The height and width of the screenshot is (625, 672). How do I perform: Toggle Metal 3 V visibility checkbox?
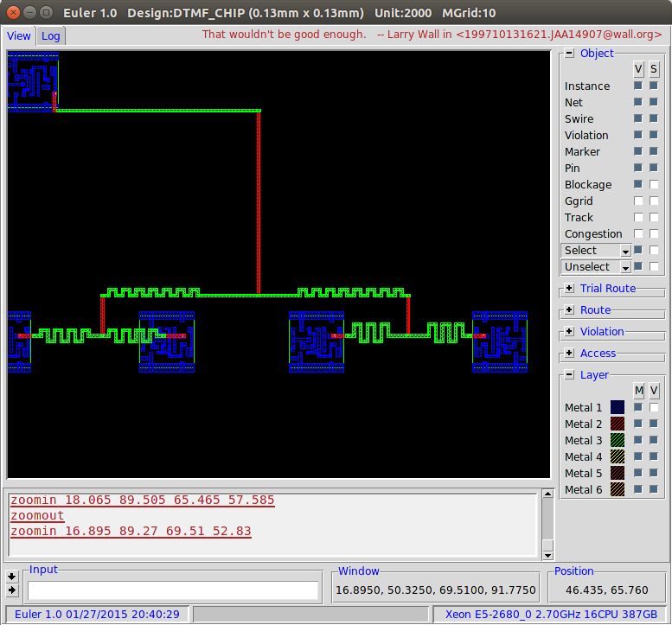tap(654, 440)
